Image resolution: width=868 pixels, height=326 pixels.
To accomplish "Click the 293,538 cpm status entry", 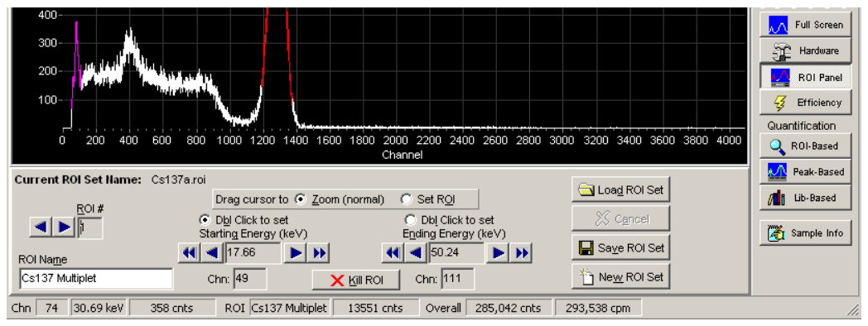I will (599, 308).
